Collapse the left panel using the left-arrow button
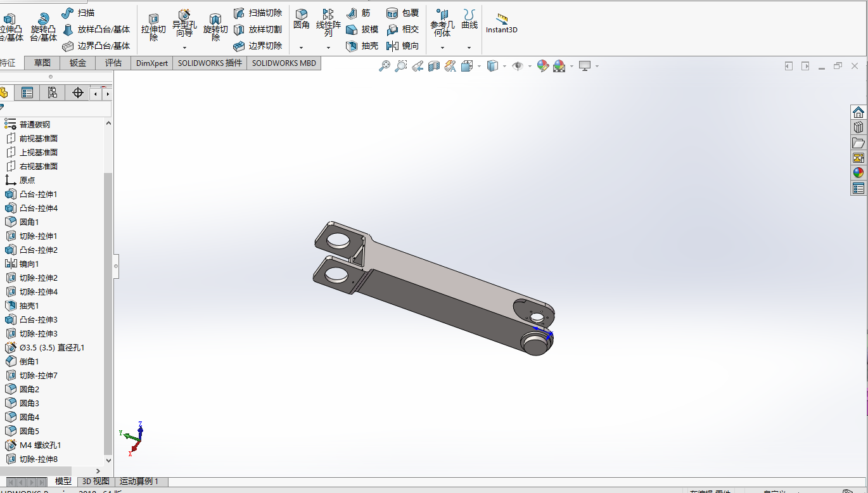This screenshot has height=493, width=868. [x=789, y=66]
